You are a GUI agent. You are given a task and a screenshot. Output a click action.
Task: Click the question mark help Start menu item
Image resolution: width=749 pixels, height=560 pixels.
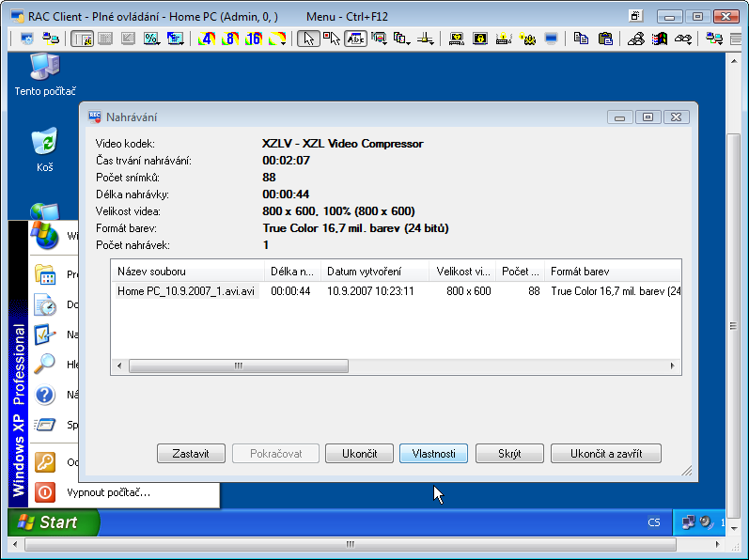45,395
